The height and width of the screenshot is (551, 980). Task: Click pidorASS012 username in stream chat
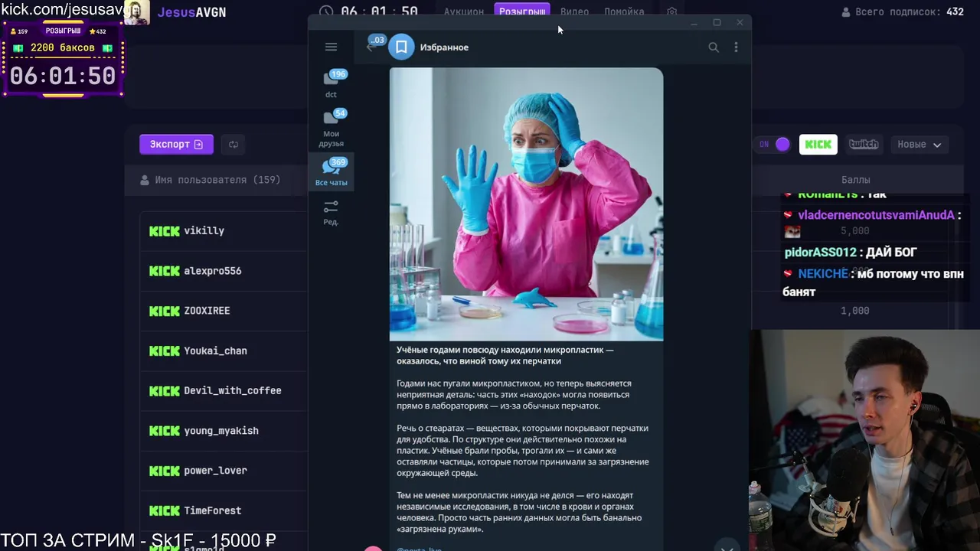click(820, 252)
